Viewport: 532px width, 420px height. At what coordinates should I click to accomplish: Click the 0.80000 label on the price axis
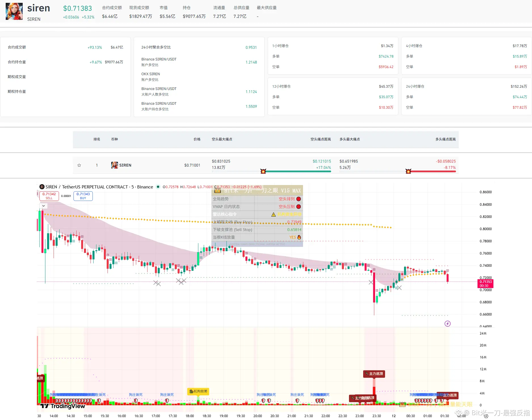point(485,229)
